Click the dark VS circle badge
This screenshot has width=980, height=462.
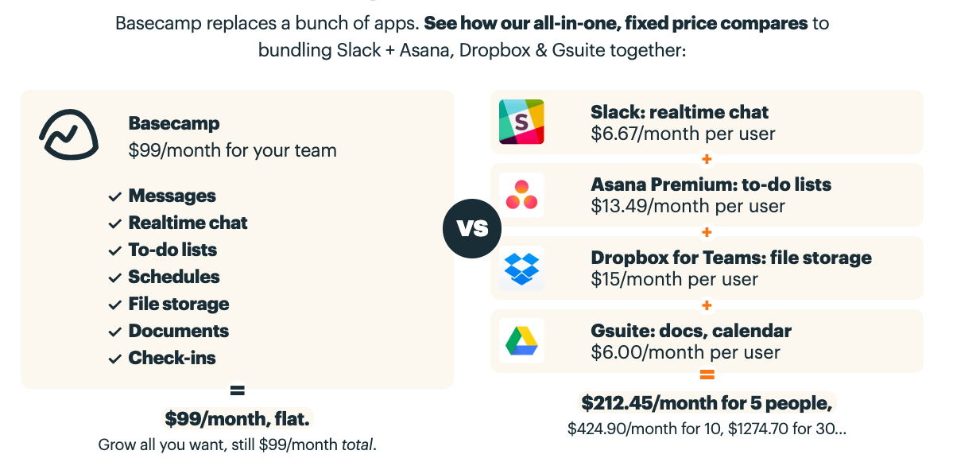(472, 229)
